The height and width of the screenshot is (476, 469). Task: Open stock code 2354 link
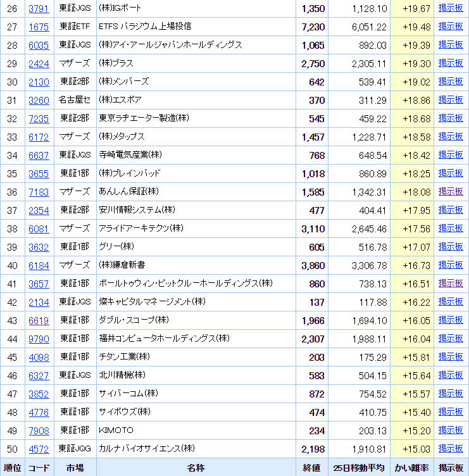(x=39, y=211)
